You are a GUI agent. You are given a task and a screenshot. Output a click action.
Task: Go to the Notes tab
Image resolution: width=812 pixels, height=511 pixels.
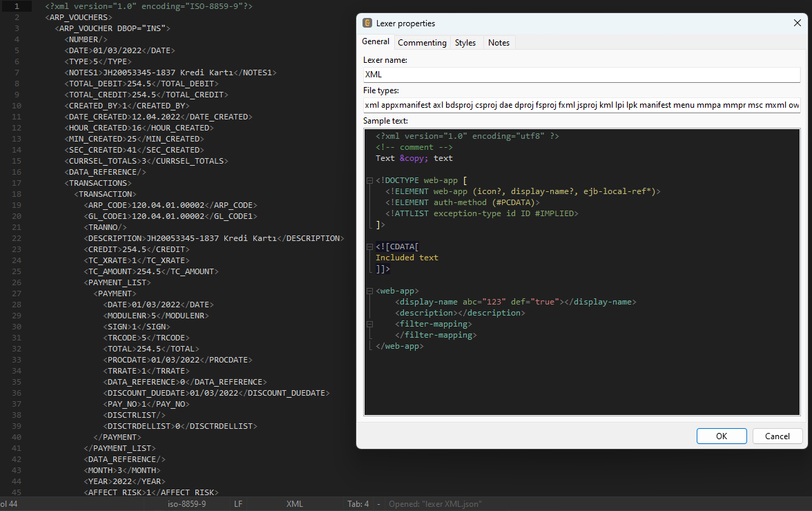pos(499,43)
